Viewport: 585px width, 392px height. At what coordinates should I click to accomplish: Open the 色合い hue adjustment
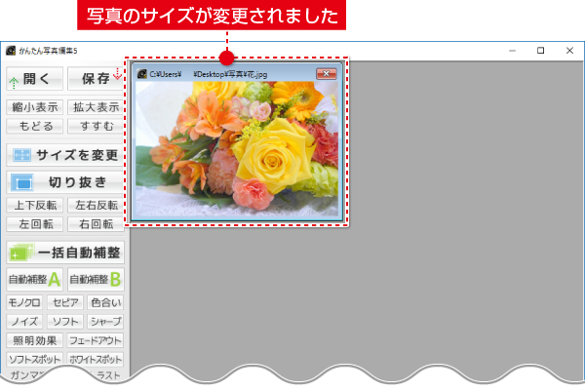pyautogui.click(x=105, y=302)
